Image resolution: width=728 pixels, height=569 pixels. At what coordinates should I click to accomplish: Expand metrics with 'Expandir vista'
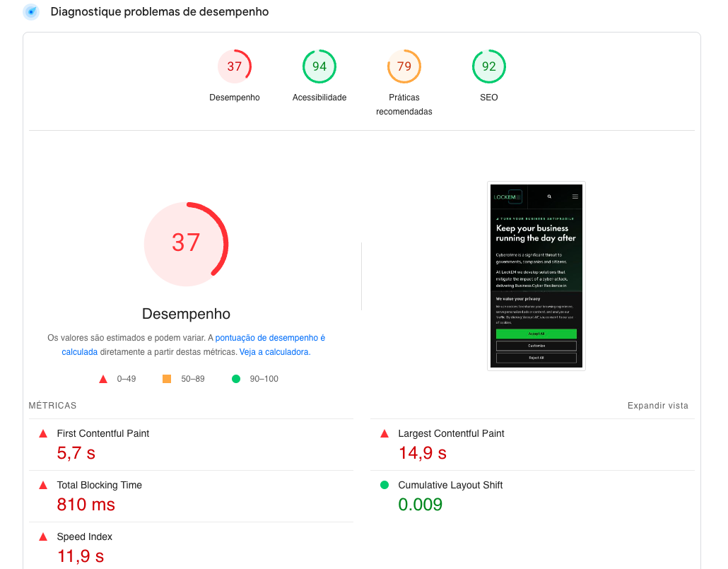click(x=657, y=406)
